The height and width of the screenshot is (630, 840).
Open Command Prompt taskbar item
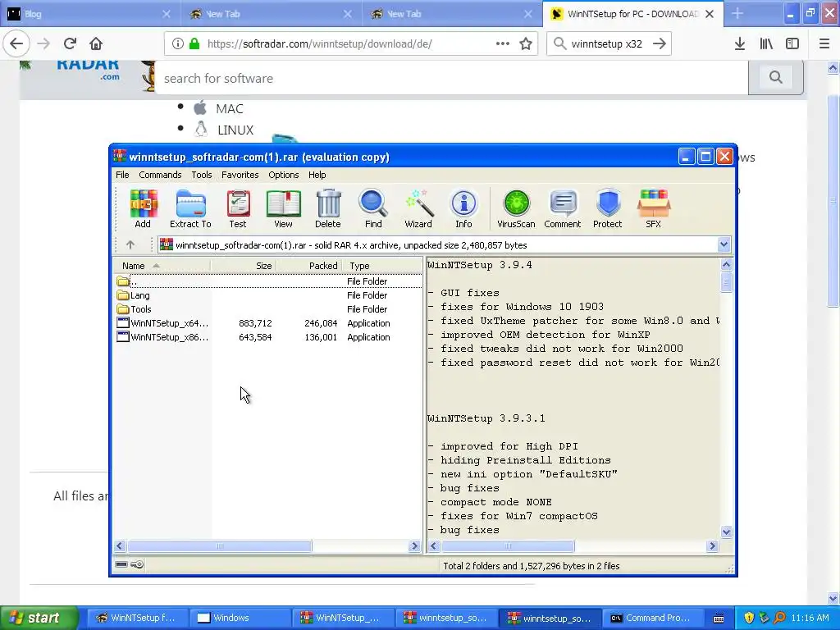651,618
